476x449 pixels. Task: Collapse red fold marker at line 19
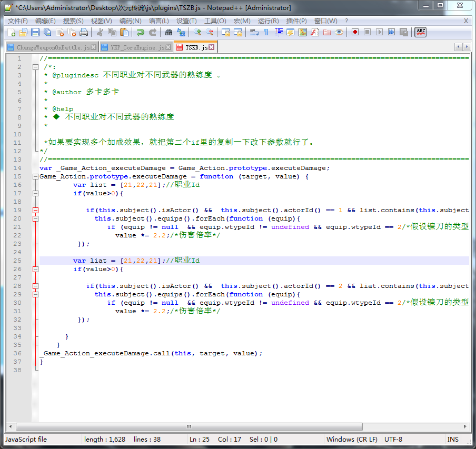[x=35, y=210]
